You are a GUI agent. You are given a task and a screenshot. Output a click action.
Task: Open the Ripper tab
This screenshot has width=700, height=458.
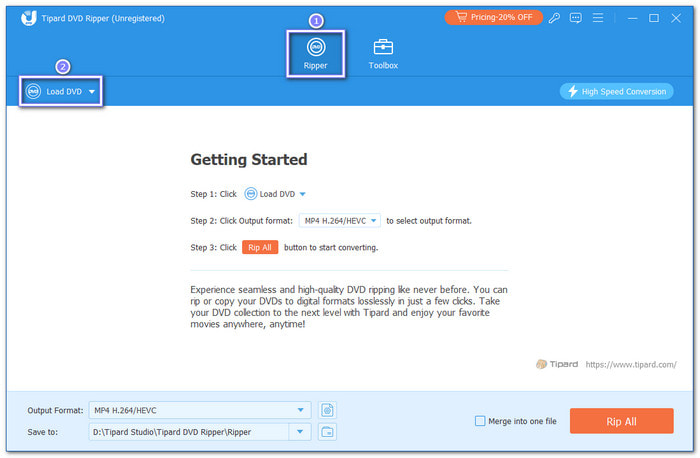point(316,54)
